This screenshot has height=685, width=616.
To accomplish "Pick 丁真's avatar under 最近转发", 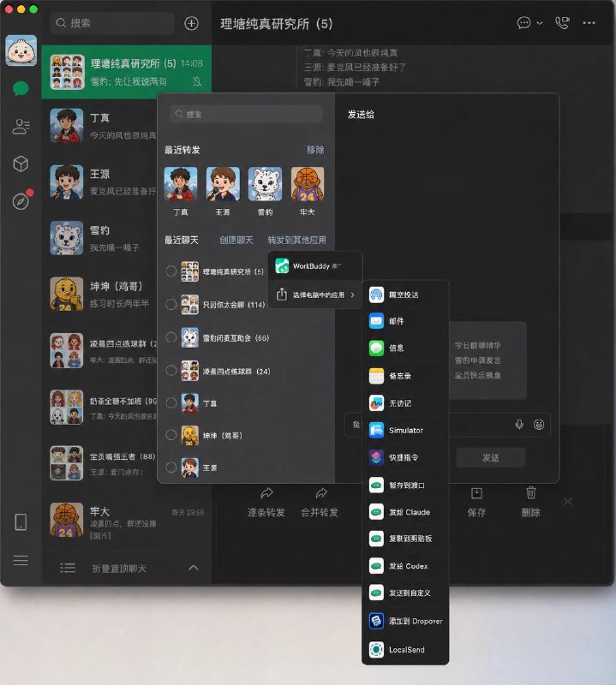I will (181, 184).
